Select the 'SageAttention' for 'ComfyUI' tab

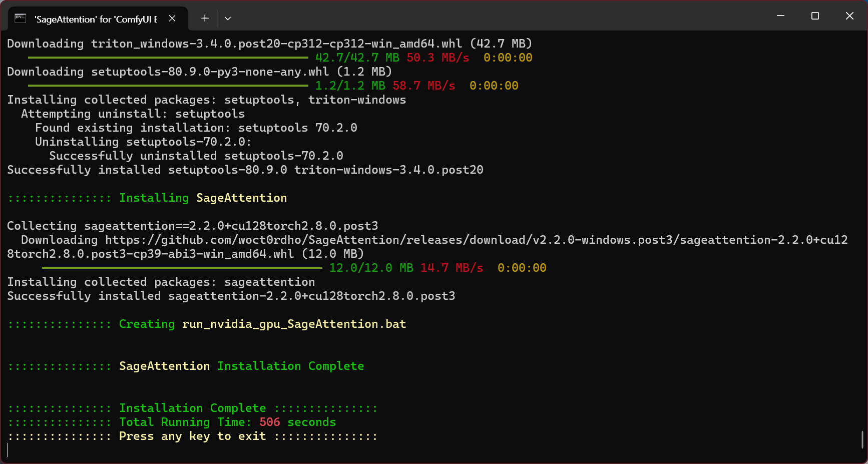98,19
